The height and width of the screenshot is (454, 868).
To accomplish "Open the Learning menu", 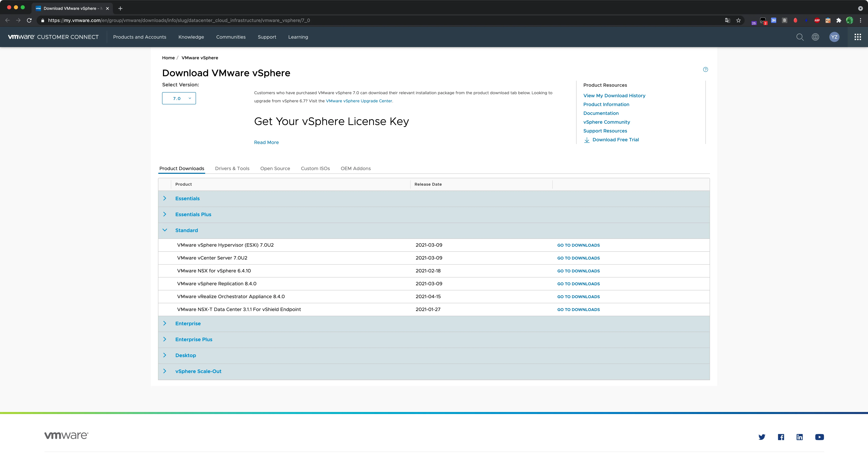I will coord(298,37).
